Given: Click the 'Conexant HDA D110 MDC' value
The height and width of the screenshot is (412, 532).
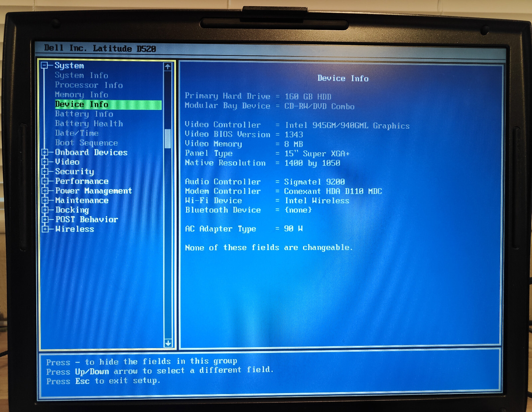Looking at the screenshot, I should pyautogui.click(x=333, y=191).
